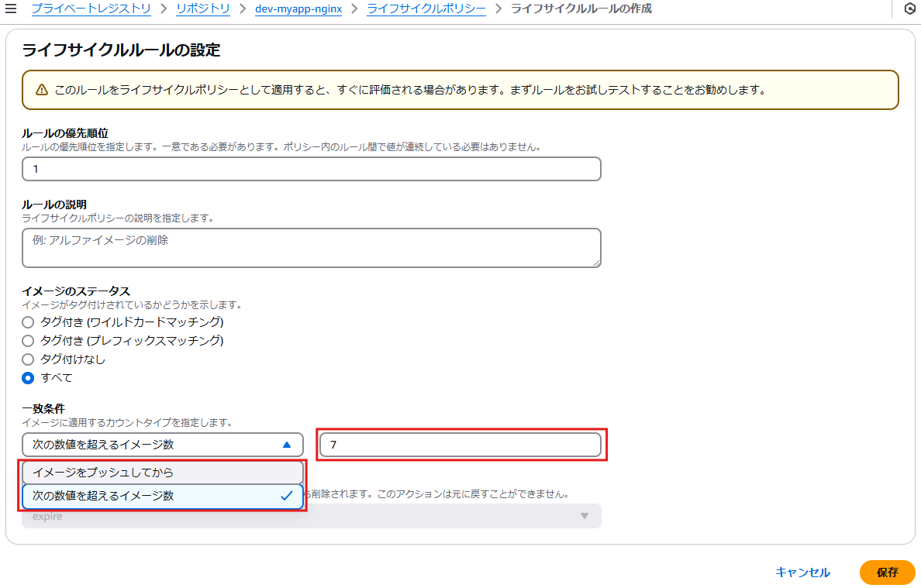Select the すべて radio button
Screen dimensions: 921x588
(28, 378)
